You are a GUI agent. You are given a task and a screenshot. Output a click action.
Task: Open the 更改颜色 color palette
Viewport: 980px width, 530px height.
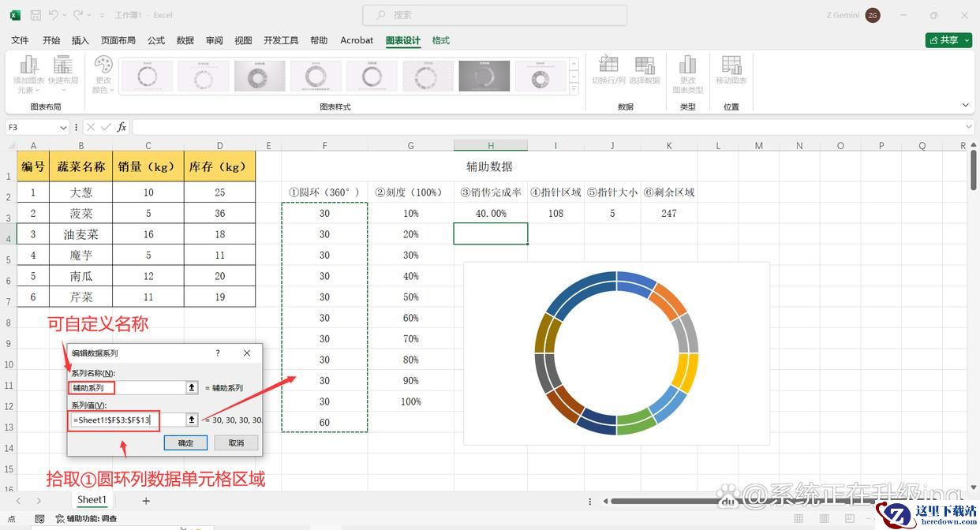point(103,74)
